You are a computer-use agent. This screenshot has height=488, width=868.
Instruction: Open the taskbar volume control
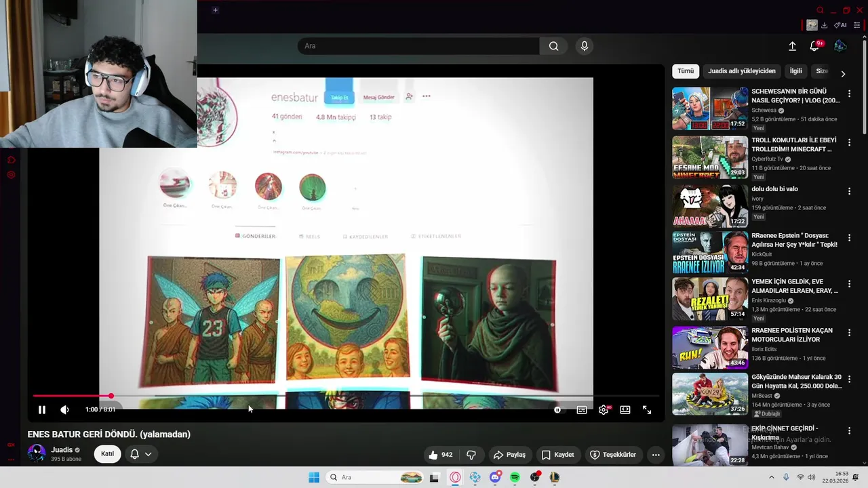click(811, 477)
